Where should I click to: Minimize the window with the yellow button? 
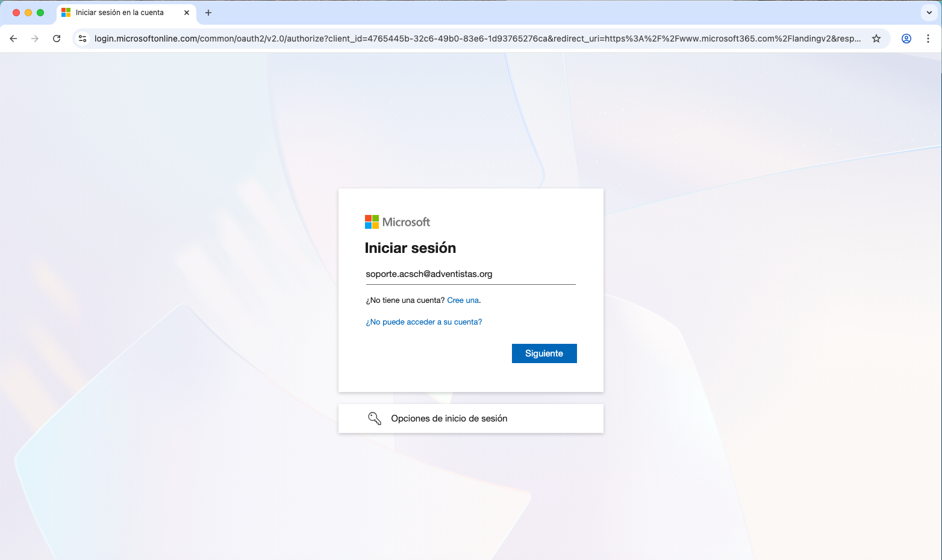pos(28,13)
